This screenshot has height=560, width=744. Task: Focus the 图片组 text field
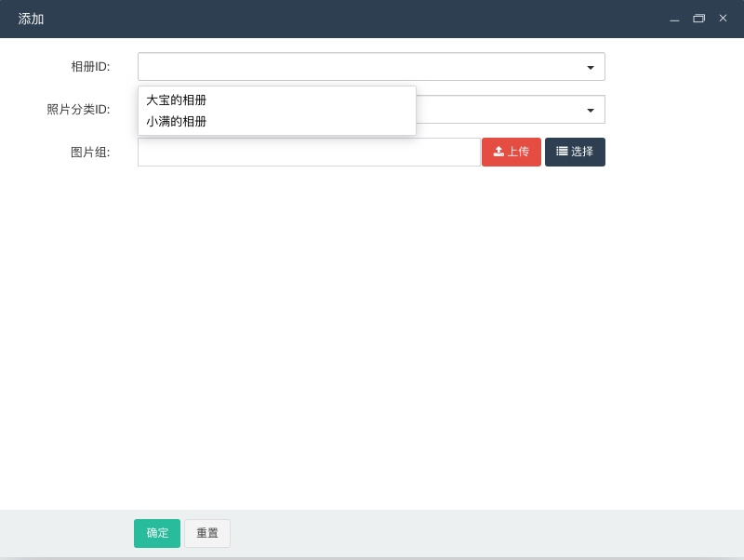click(309, 152)
